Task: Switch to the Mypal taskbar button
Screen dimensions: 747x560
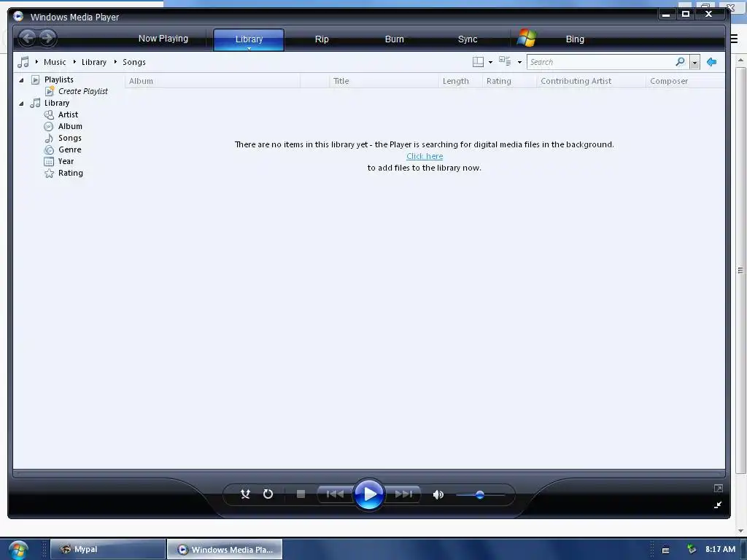Action: point(108,549)
